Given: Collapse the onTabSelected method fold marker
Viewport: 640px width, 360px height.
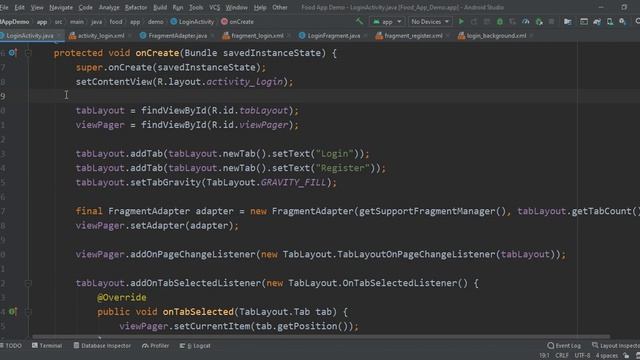Looking at the screenshot, I should 28,312.
